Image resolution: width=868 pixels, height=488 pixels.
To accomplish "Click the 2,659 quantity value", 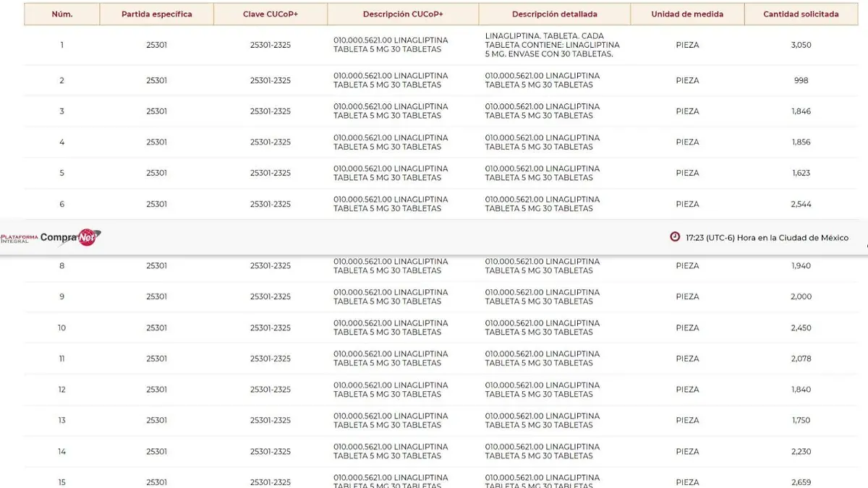I will click(801, 482).
